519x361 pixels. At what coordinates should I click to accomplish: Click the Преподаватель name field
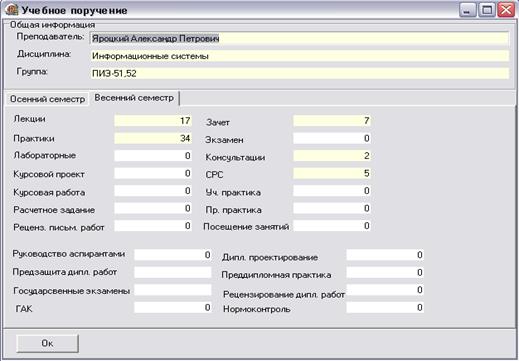click(299, 39)
